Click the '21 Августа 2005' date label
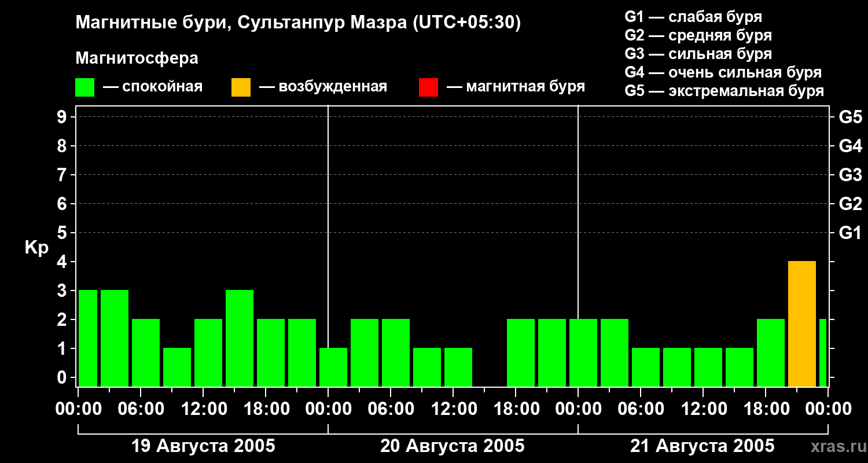Screen dimensions: 868x463 702,446
